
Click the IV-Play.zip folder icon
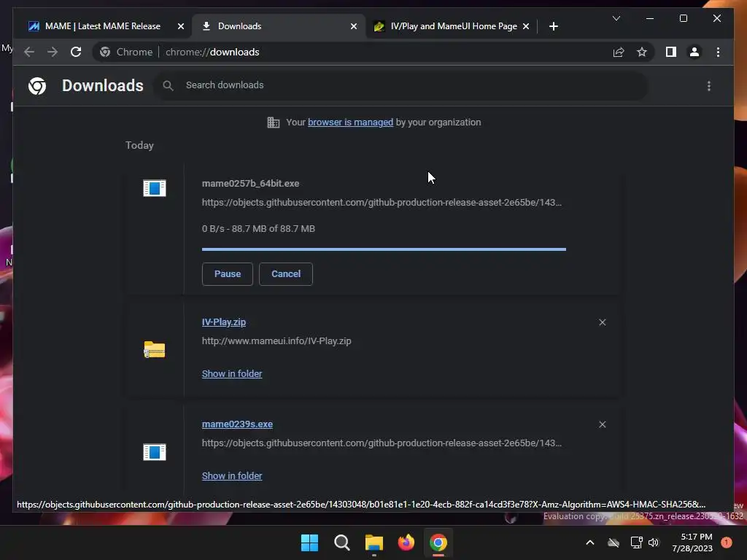coord(155,349)
